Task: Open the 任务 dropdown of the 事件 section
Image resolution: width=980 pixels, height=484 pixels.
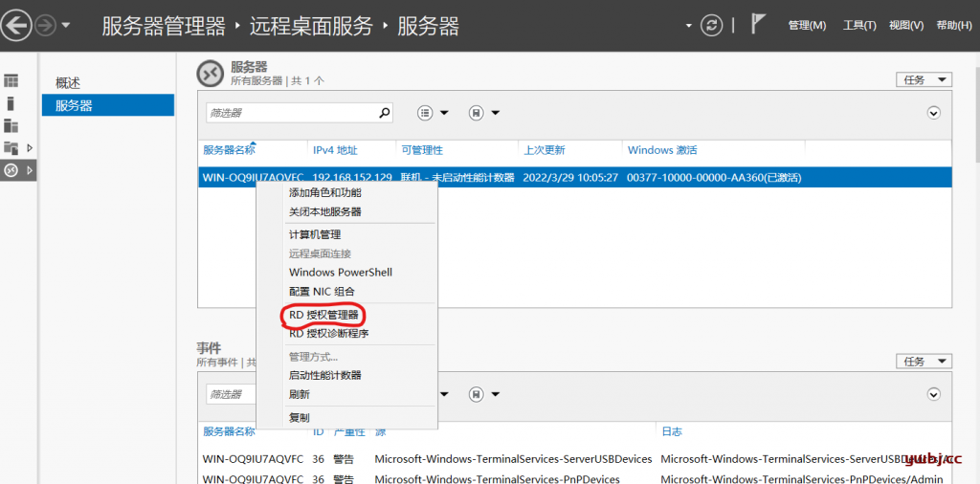Action: [x=924, y=361]
